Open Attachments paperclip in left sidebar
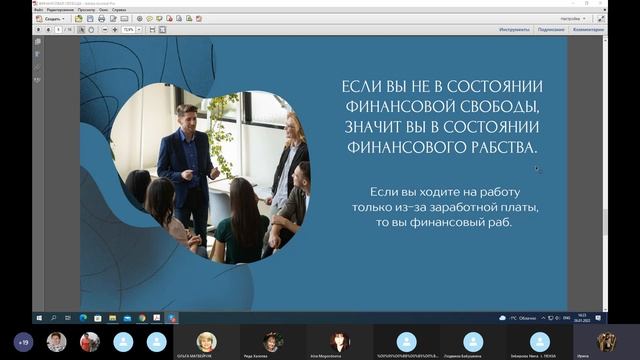640x360 pixels. (38, 67)
